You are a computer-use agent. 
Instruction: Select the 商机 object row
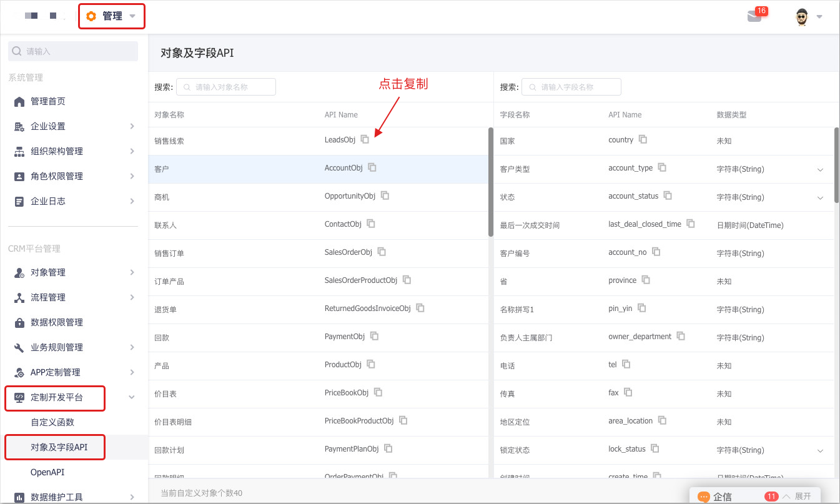318,197
